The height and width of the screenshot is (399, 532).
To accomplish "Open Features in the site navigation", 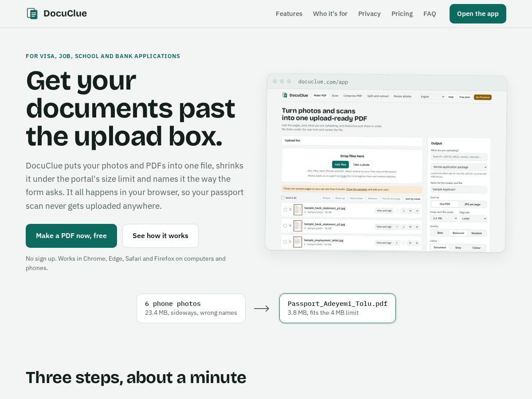I will (x=289, y=14).
